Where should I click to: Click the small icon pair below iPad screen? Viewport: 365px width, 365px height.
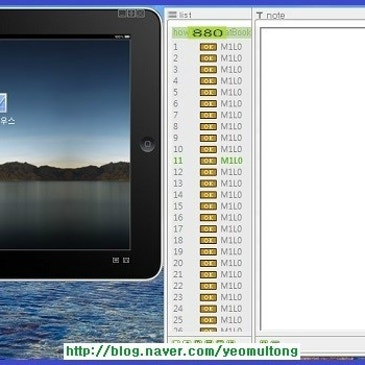(x=121, y=260)
